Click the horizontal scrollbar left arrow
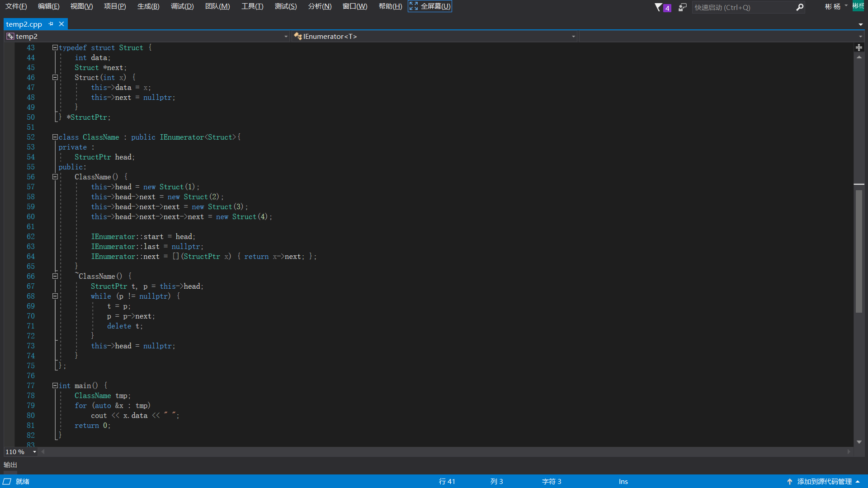 point(43,451)
